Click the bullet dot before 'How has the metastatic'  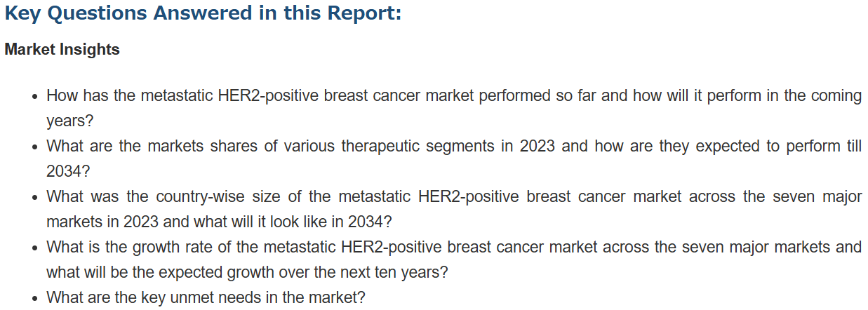pos(35,97)
